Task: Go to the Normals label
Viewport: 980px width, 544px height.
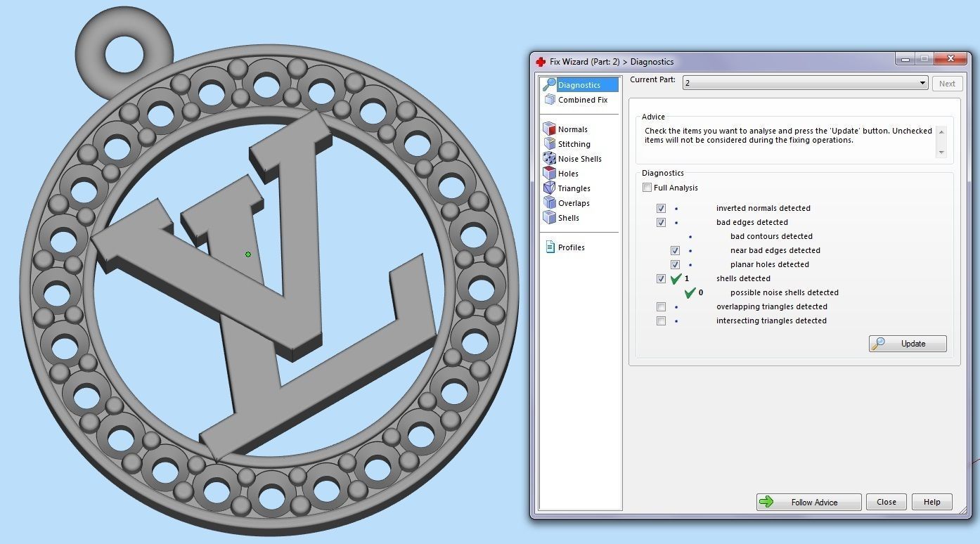Action: (573, 129)
